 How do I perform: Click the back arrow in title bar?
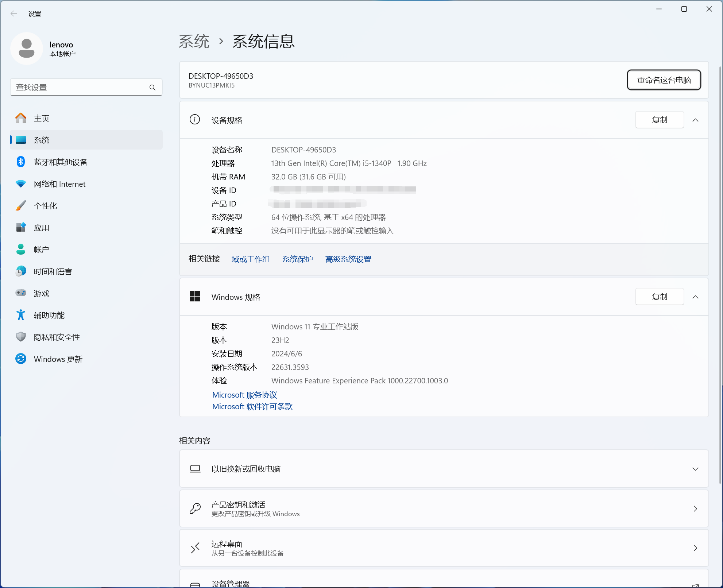[14, 13]
